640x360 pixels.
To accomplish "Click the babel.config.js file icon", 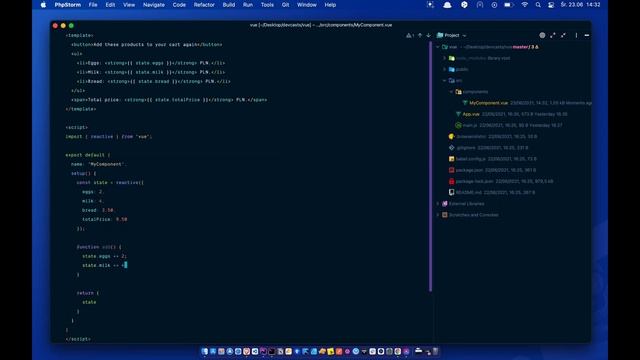I will pyautogui.click(x=451, y=159).
